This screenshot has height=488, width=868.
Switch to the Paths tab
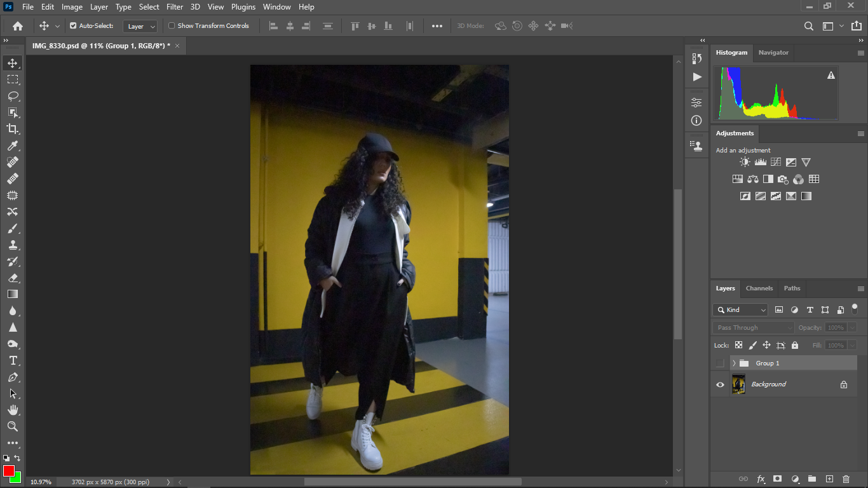792,288
